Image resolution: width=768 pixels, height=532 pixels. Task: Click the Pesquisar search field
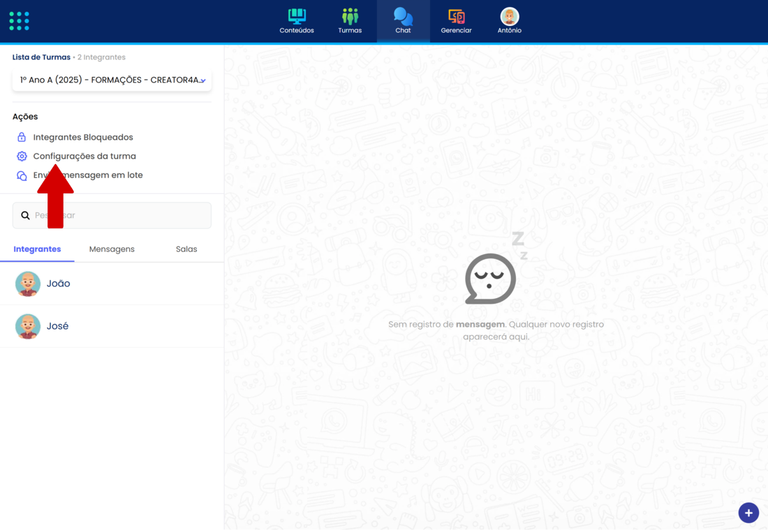tap(119, 216)
